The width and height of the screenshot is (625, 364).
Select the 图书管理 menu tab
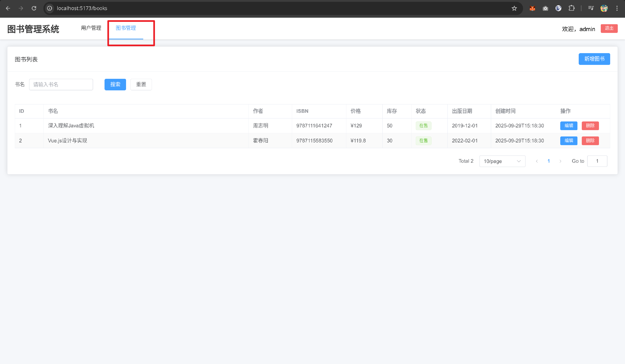click(126, 28)
